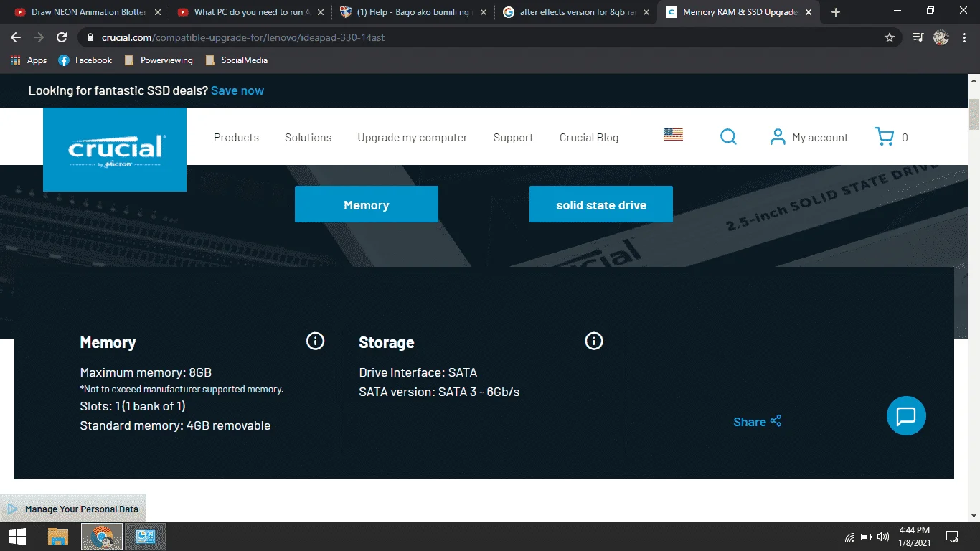Open the Solutions menu
980x551 pixels.
click(x=308, y=137)
